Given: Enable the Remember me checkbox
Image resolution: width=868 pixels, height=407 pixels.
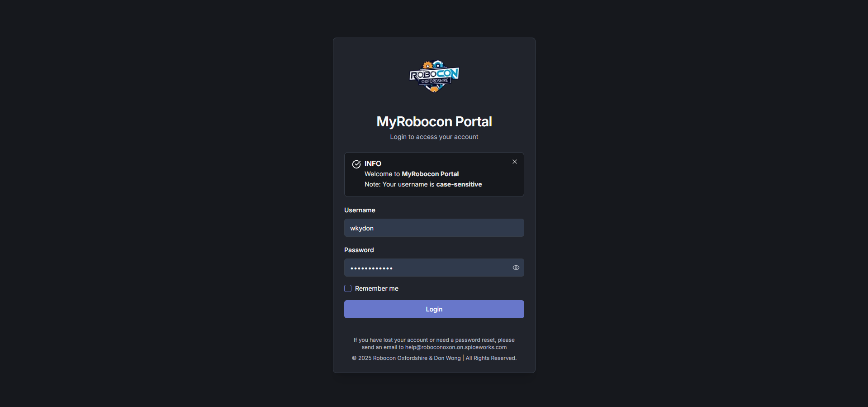Looking at the screenshot, I should coord(348,288).
